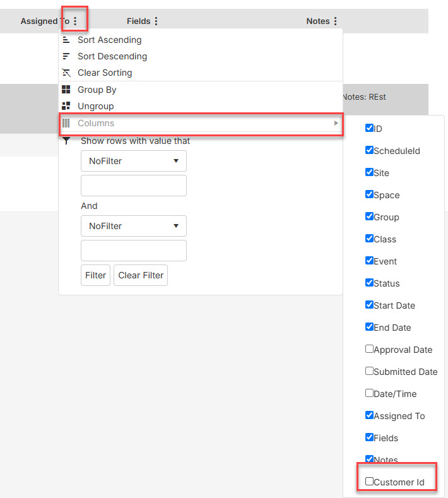Open the Columns submenu
Screen dimensions: 448x498
201,123
